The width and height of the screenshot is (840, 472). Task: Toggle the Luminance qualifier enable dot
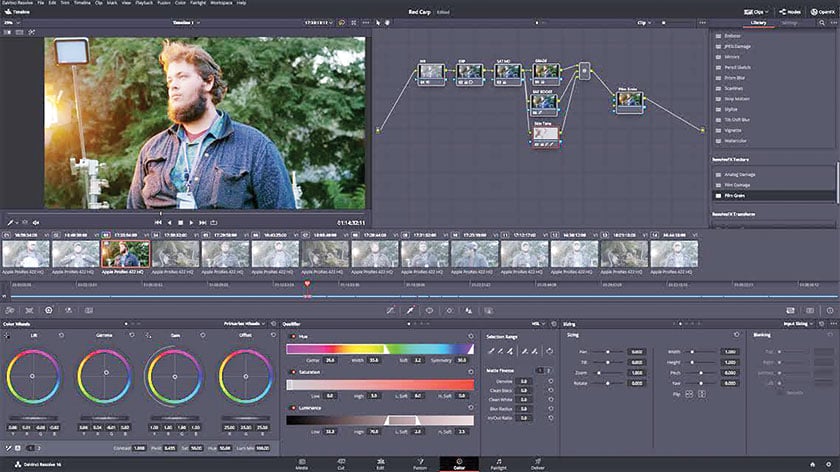coord(292,408)
